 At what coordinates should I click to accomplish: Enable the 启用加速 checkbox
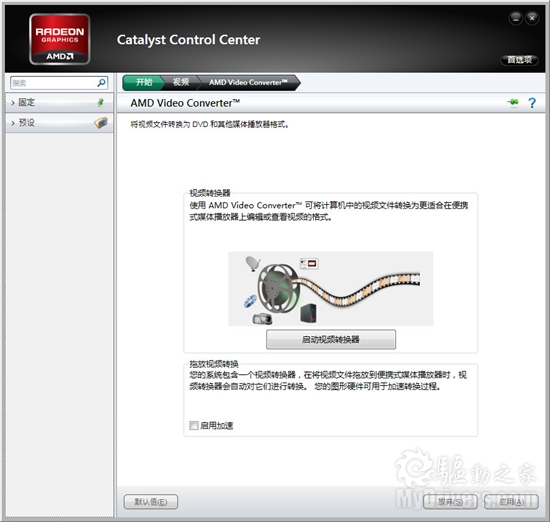tap(194, 426)
